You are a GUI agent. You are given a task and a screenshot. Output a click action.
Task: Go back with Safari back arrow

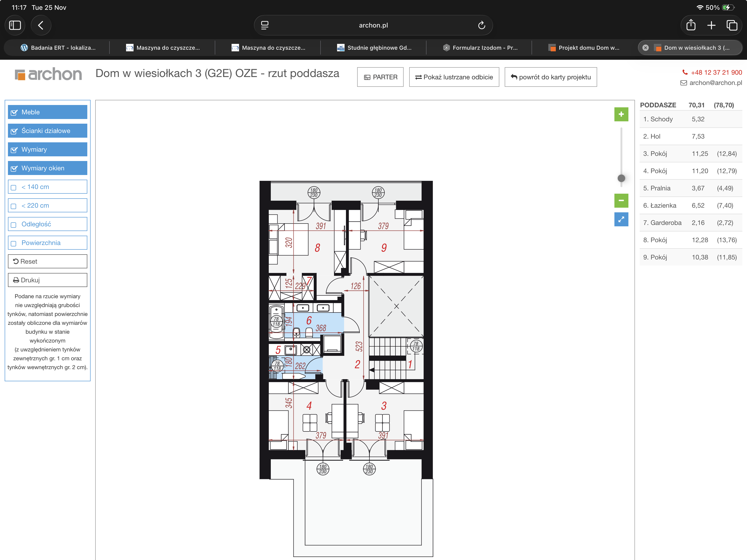pos(41,25)
